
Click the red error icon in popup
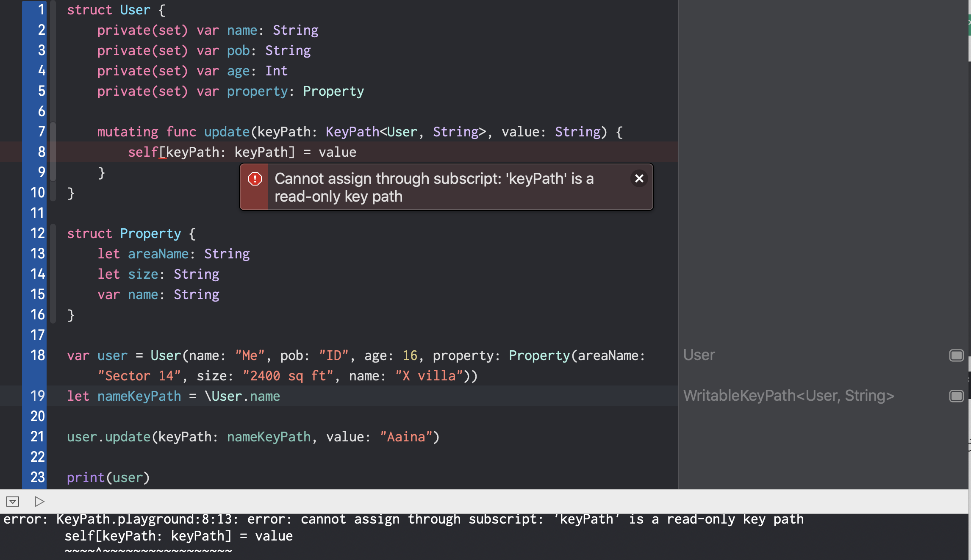click(x=255, y=179)
